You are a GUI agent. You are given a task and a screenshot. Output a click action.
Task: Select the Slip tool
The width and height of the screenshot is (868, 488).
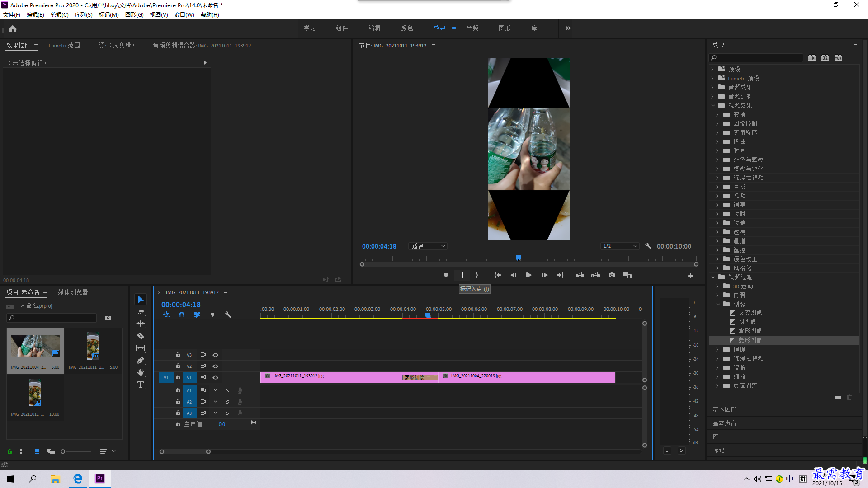pos(141,348)
